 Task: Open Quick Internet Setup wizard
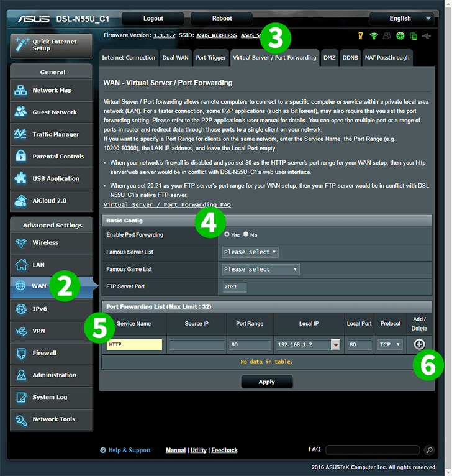pyautogui.click(x=52, y=45)
